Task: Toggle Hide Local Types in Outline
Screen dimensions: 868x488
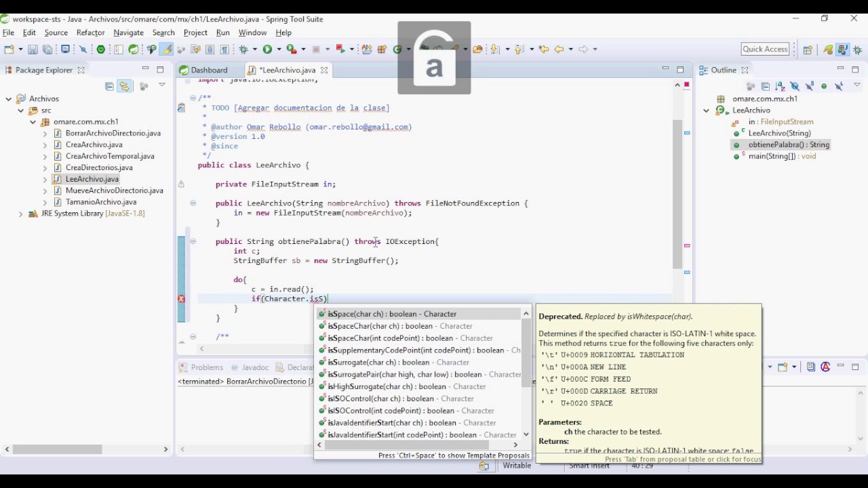Action: tap(839, 86)
